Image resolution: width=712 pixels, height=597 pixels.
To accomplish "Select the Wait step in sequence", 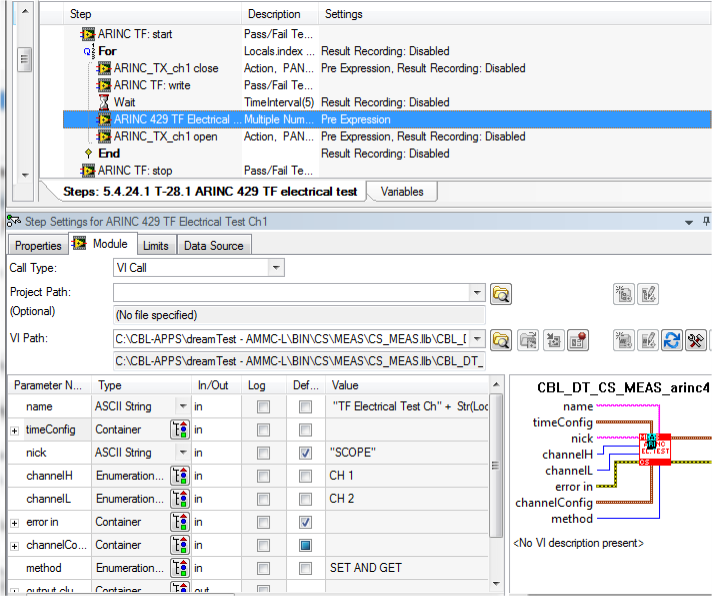I will click(x=124, y=102).
